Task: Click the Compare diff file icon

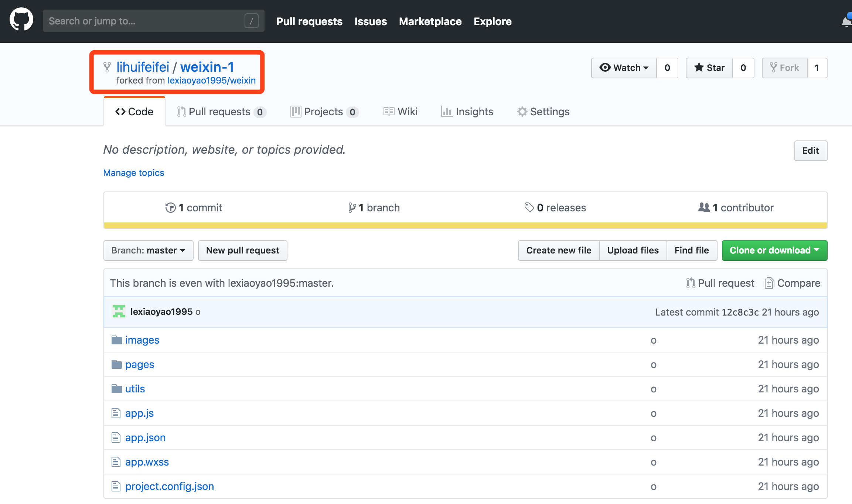Action: coord(769,283)
